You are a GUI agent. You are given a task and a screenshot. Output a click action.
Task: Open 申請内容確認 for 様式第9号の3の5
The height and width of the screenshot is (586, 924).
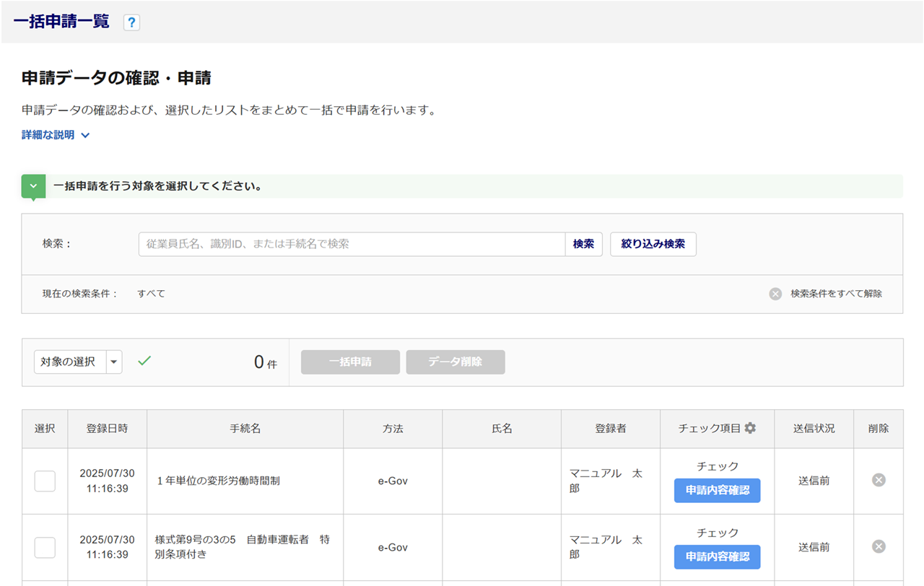pos(718,556)
